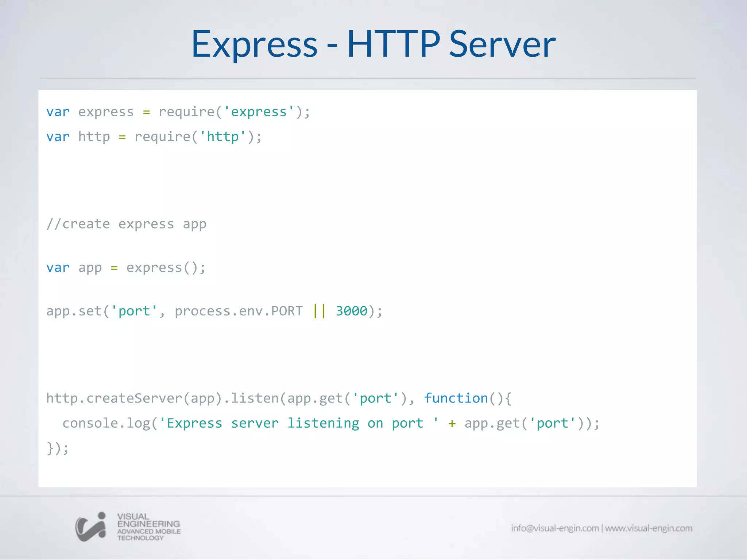Click the closing '});' line
The image size is (747, 560).
(58, 448)
